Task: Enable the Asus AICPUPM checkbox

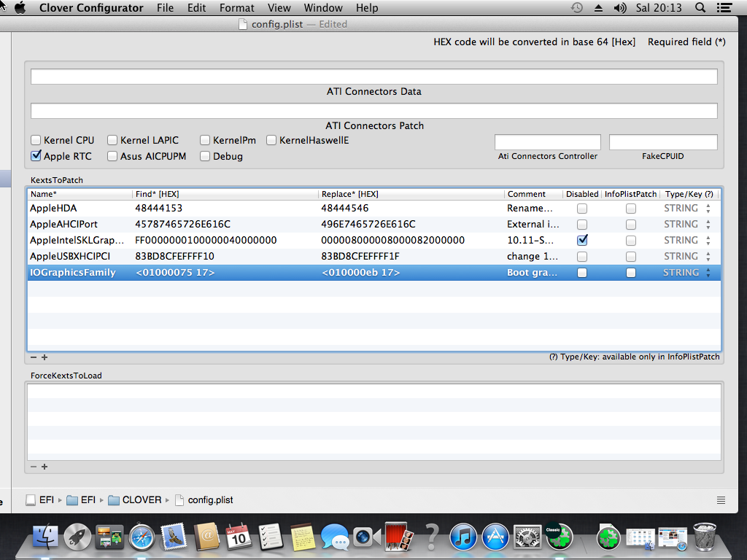Action: [x=112, y=156]
